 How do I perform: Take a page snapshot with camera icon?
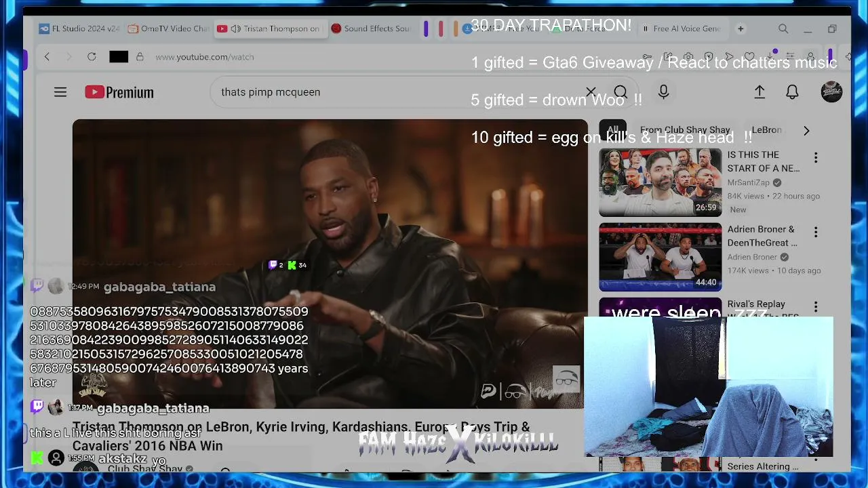(688, 57)
